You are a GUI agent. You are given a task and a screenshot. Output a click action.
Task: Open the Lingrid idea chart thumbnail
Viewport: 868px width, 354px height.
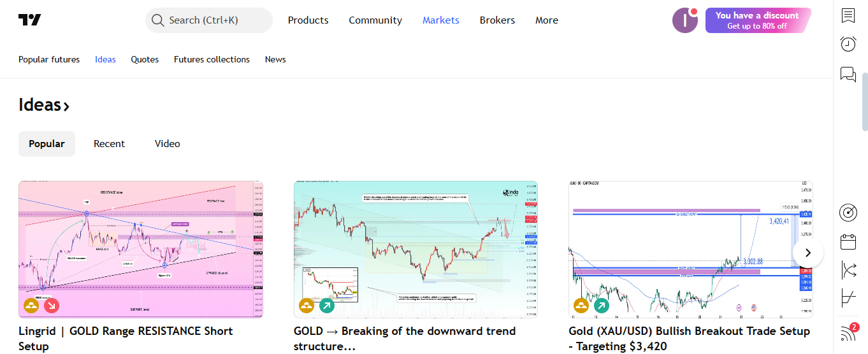click(x=141, y=249)
